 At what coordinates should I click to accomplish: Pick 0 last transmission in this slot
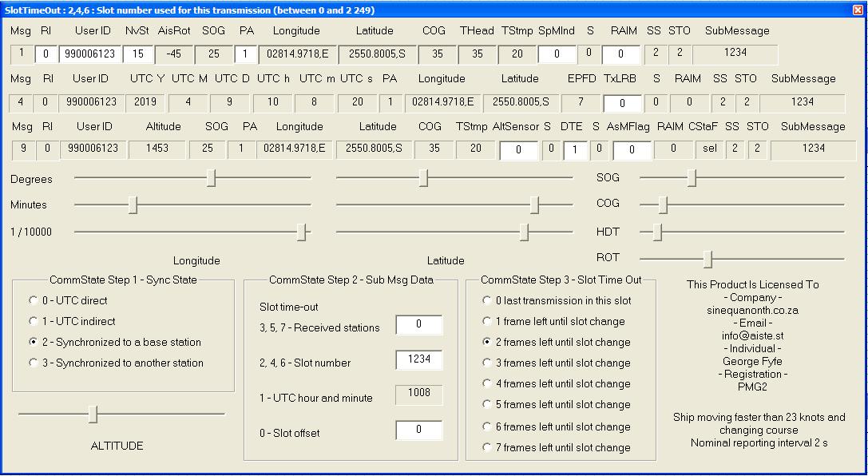[x=487, y=301]
